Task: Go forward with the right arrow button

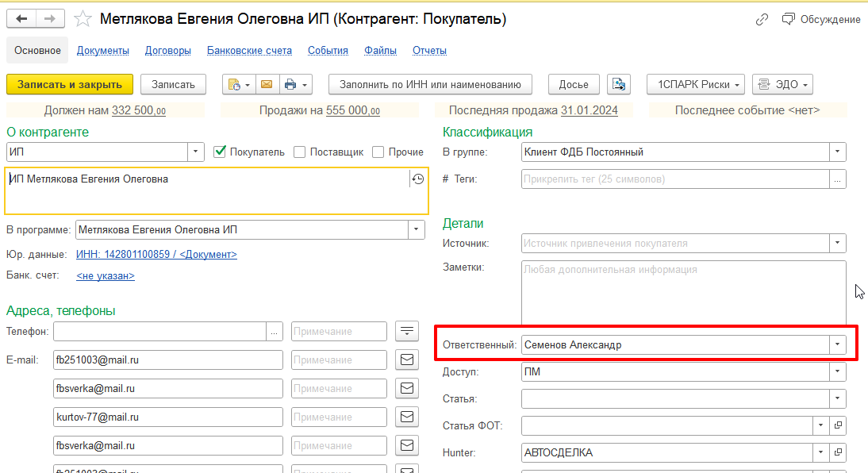Action: click(50, 19)
